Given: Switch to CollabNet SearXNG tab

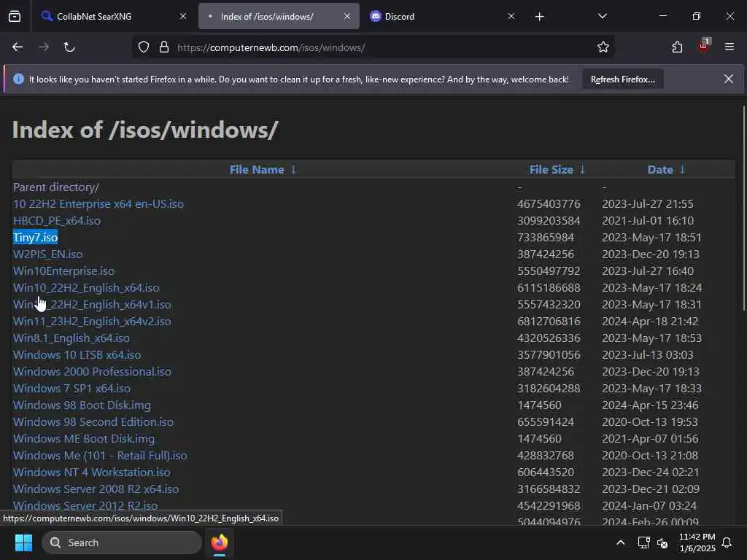Looking at the screenshot, I should (112, 16).
